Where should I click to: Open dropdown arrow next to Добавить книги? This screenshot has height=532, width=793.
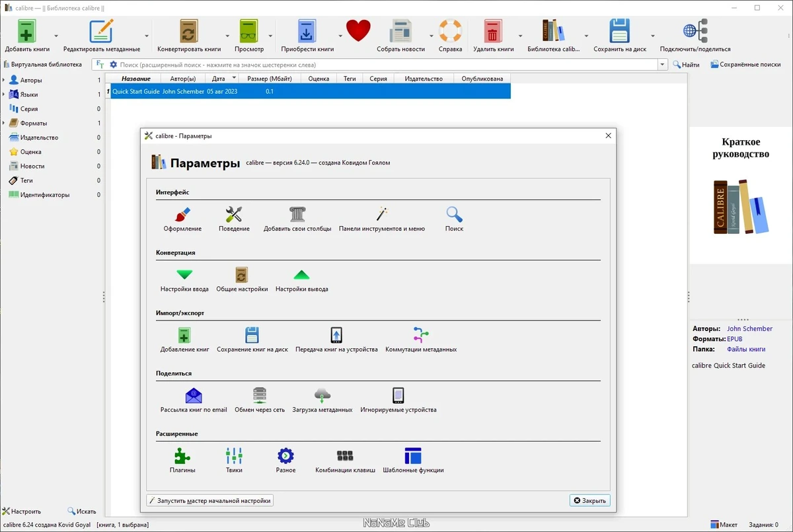[56, 36]
